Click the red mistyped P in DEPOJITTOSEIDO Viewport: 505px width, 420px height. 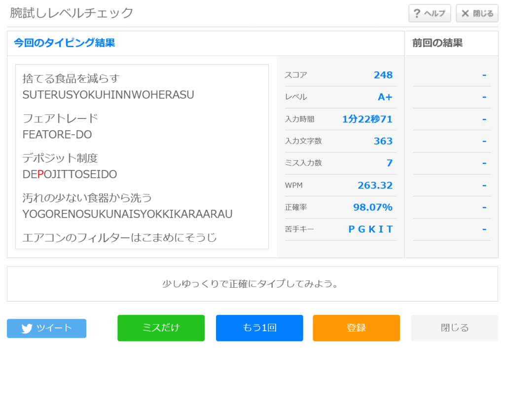pyautogui.click(x=40, y=175)
